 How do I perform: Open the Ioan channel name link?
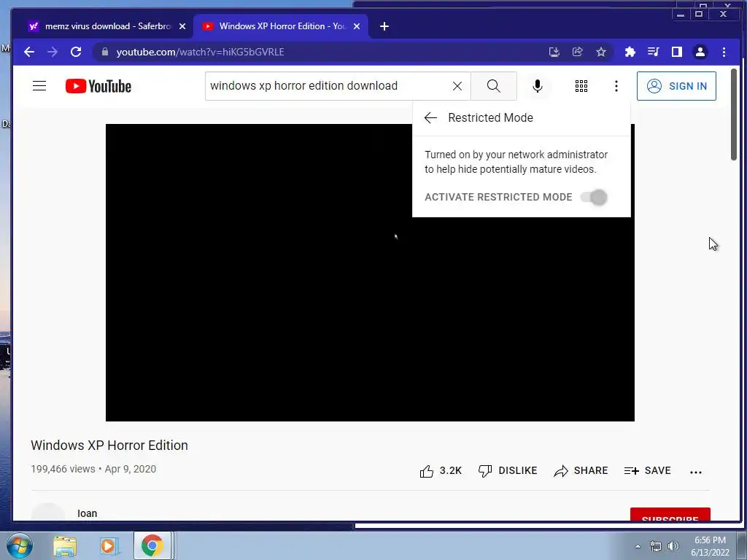(x=88, y=513)
